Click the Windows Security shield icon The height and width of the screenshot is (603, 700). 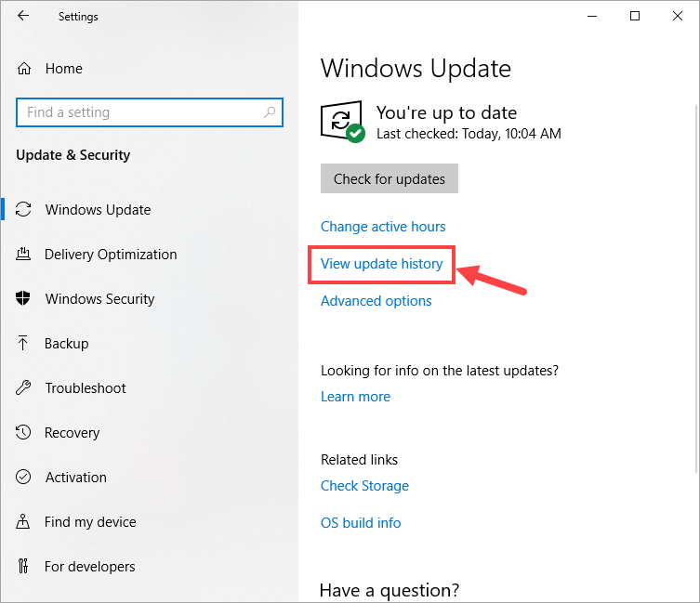coord(22,298)
